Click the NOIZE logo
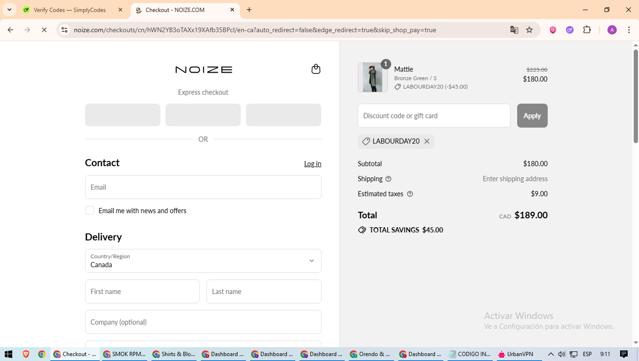639x361 pixels. coord(204,70)
